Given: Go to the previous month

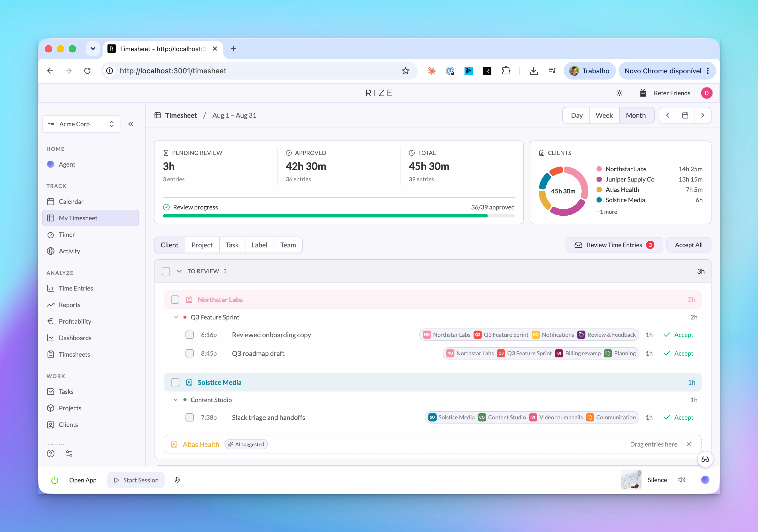Looking at the screenshot, I should tap(668, 115).
